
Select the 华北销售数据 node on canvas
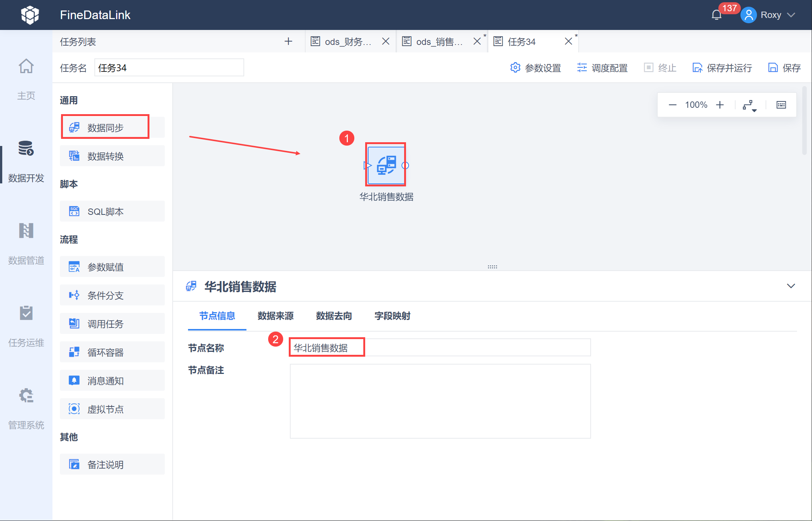[386, 165]
